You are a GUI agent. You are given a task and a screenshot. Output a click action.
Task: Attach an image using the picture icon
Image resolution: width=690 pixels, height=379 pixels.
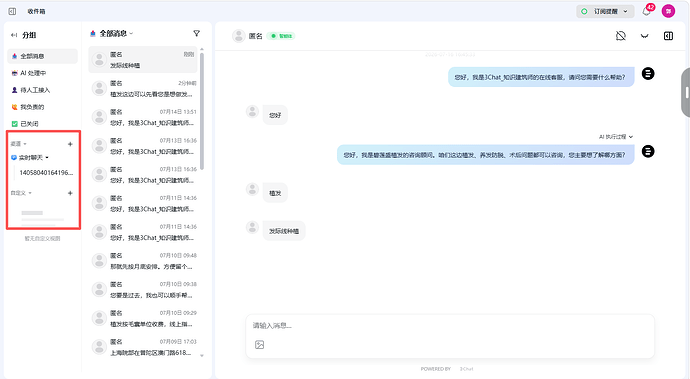coord(260,345)
